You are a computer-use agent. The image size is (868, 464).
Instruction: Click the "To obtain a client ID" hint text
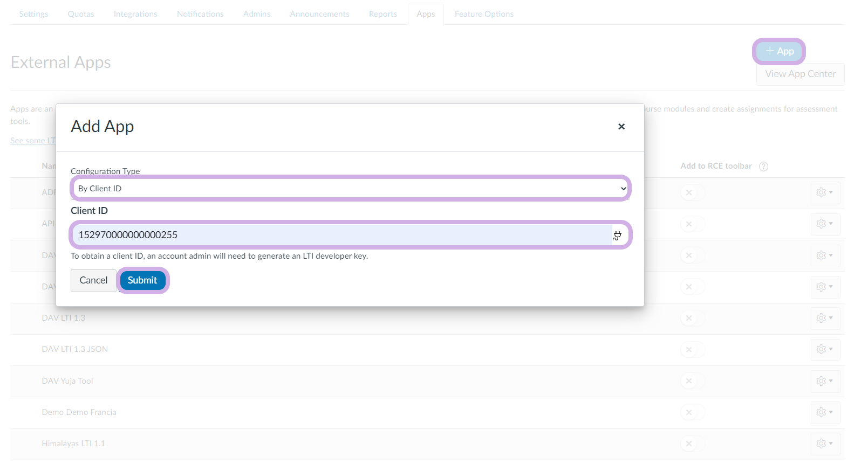pyautogui.click(x=219, y=256)
